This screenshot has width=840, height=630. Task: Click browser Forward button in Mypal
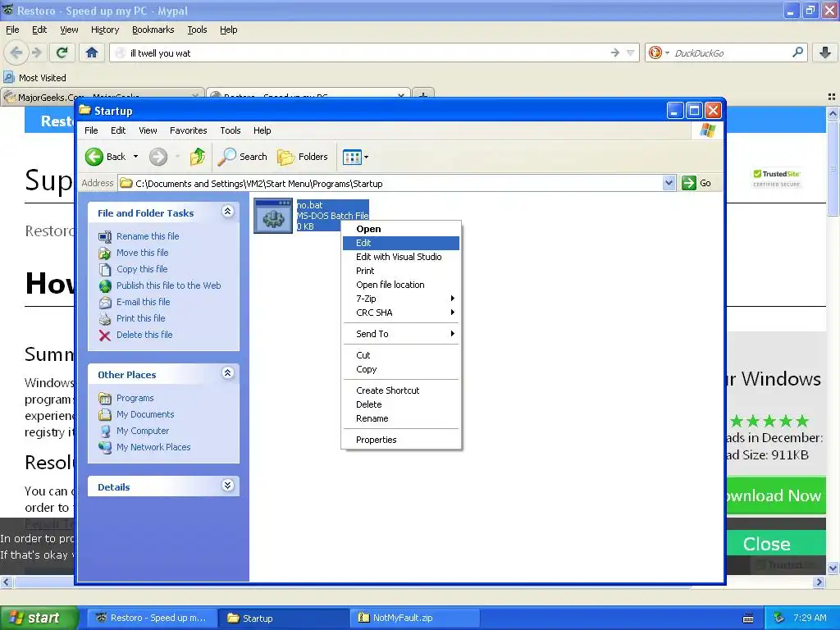coord(36,52)
